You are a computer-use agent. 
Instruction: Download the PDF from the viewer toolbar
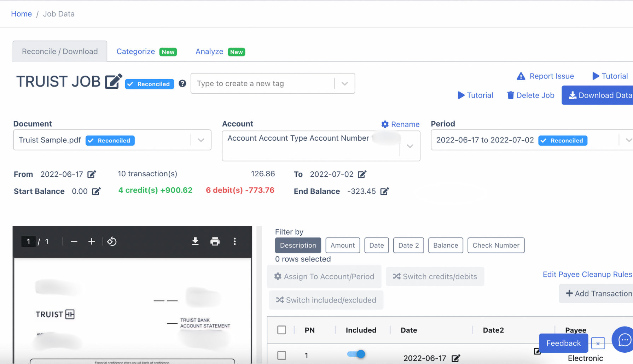pyautogui.click(x=195, y=241)
